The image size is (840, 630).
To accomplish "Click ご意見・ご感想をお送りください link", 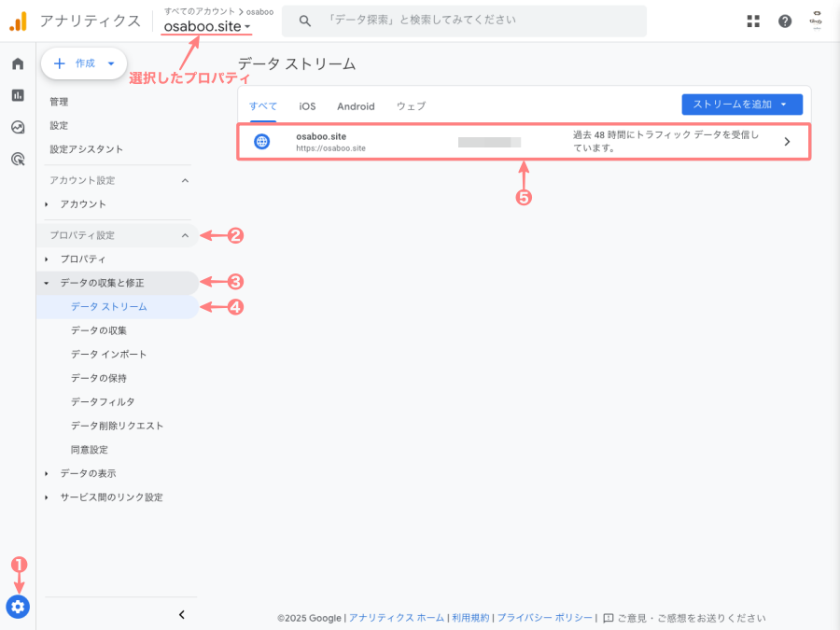I will pos(691,618).
